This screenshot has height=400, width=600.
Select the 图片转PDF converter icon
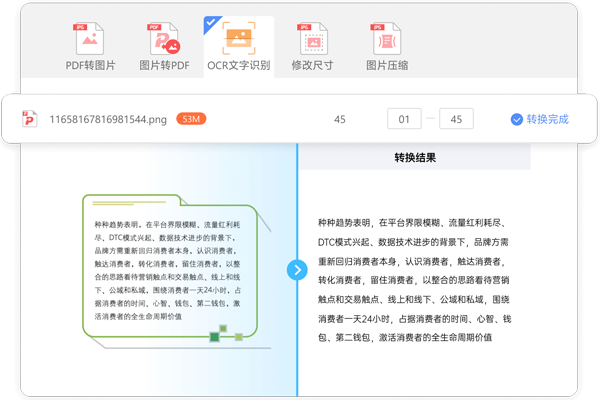pyautogui.click(x=163, y=38)
